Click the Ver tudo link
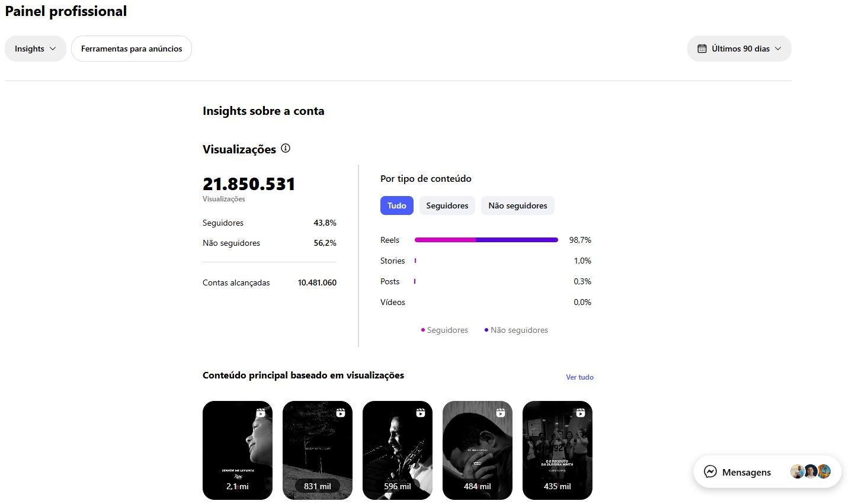 click(x=579, y=377)
